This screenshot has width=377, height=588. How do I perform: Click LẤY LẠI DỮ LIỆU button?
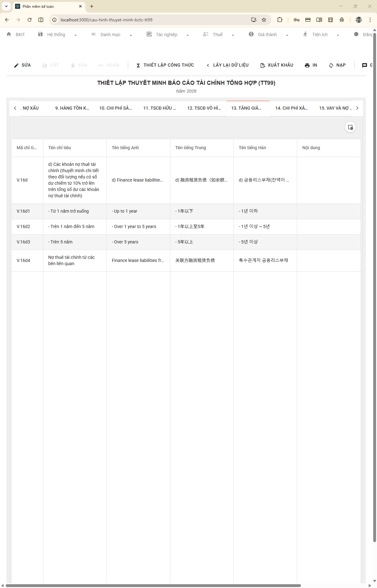click(x=227, y=65)
